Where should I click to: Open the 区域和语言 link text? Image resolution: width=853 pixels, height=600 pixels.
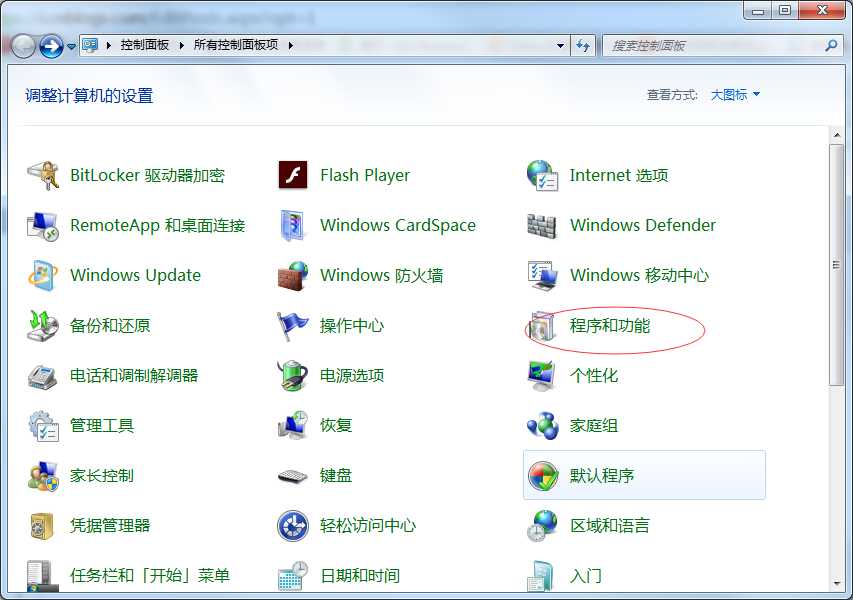[x=610, y=525]
